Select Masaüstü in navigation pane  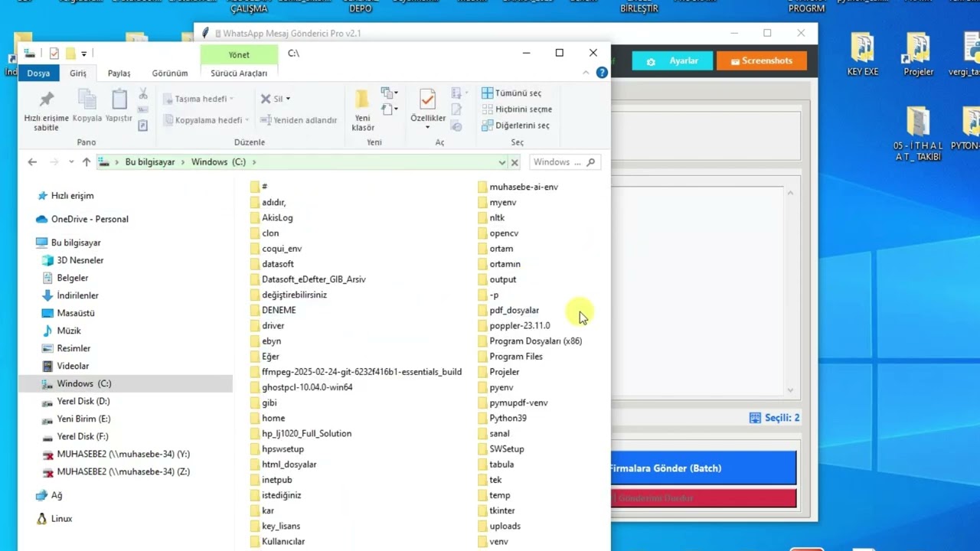[68, 313]
